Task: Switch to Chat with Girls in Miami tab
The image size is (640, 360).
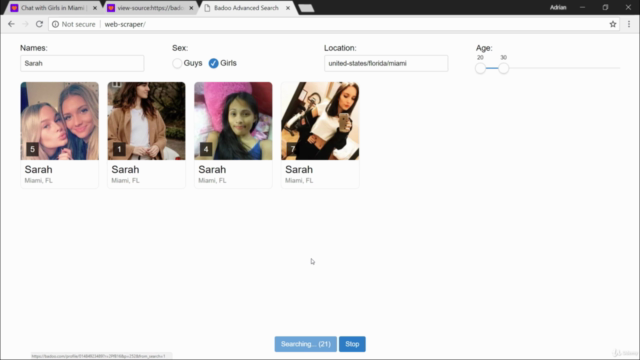Action: tap(52, 8)
